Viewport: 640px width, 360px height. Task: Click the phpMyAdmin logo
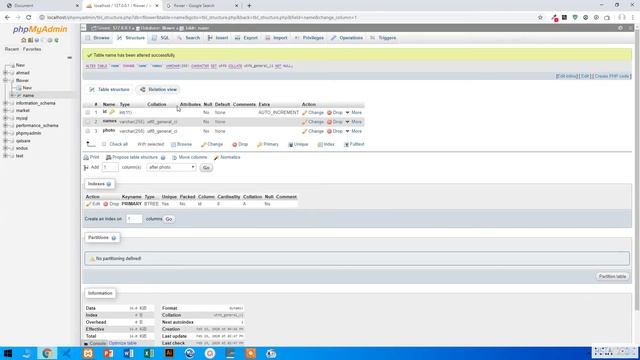point(40,29)
